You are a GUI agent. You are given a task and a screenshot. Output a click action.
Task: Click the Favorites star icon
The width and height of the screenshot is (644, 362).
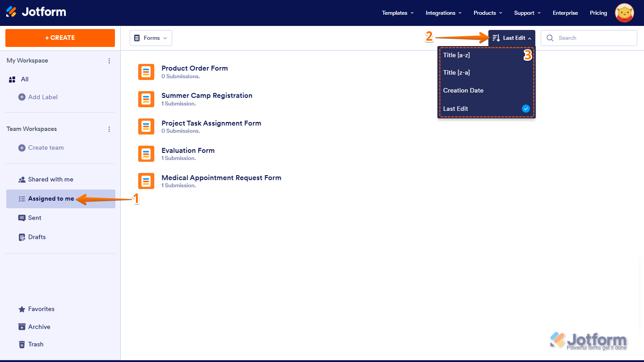(x=22, y=308)
